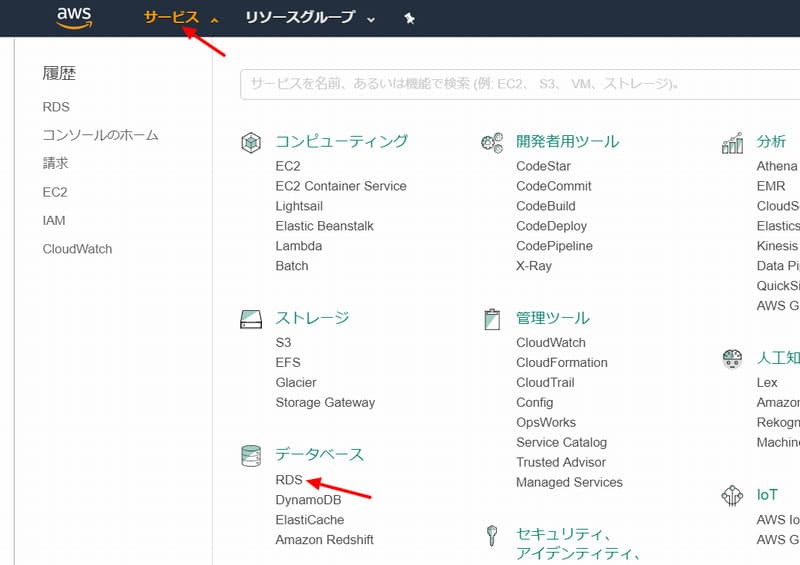Click the IoT category icon
Image resolution: width=800 pixels, height=565 pixels.
pos(732,495)
